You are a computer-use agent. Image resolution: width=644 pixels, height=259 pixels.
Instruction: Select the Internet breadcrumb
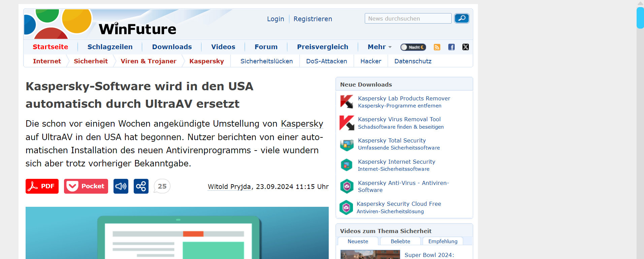pos(47,61)
